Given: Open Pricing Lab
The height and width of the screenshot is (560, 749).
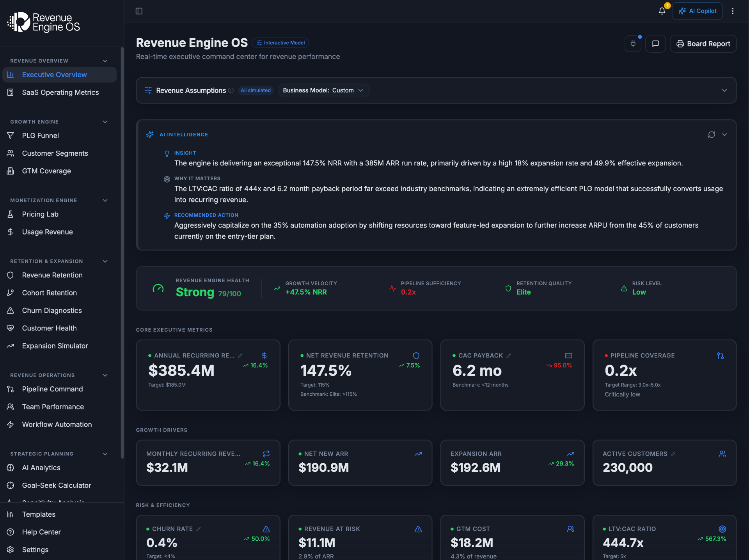Looking at the screenshot, I should (60, 214).
